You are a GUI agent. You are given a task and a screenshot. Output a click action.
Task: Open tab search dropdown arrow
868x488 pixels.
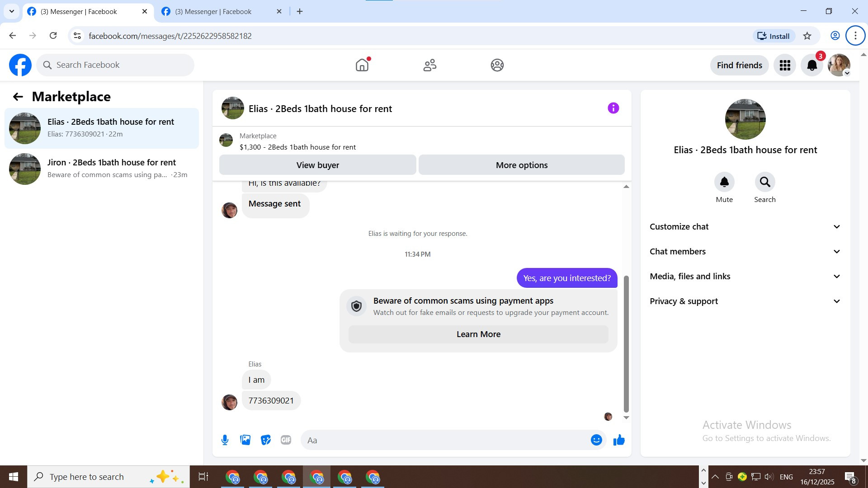[12, 11]
